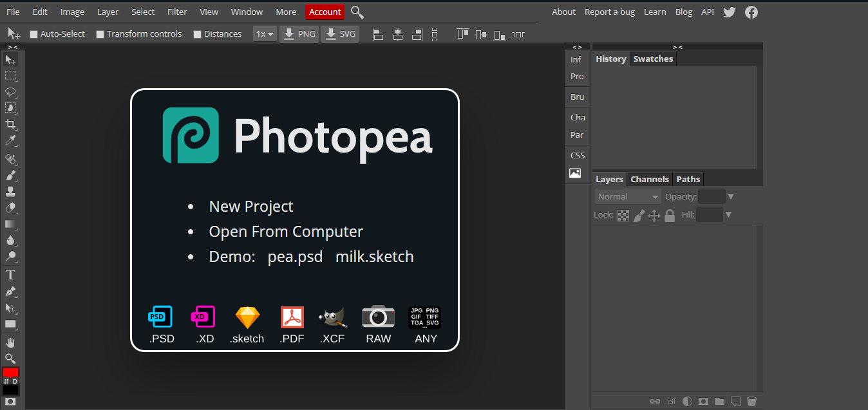The width and height of the screenshot is (868, 410).
Task: Select the Gradient tool
Action: 10,225
